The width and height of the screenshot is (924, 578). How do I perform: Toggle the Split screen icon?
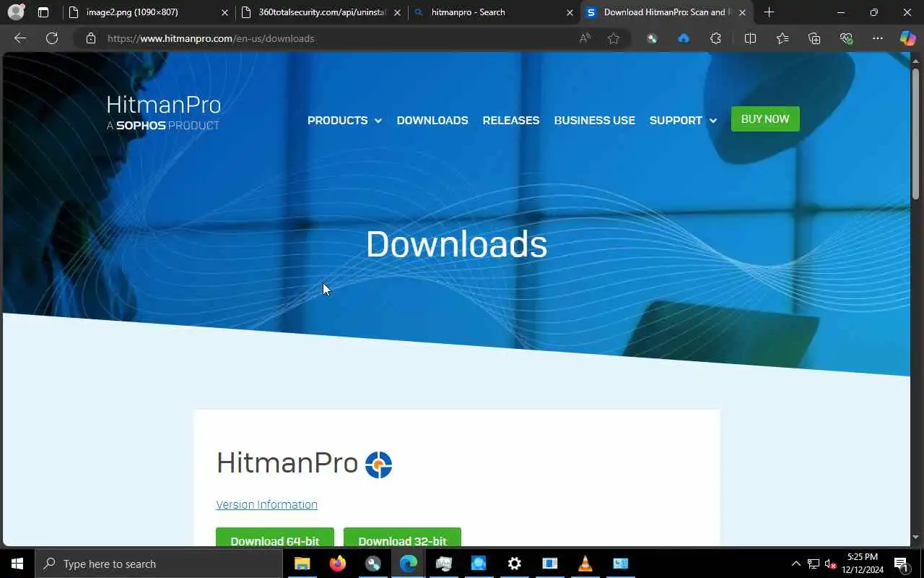pos(750,38)
